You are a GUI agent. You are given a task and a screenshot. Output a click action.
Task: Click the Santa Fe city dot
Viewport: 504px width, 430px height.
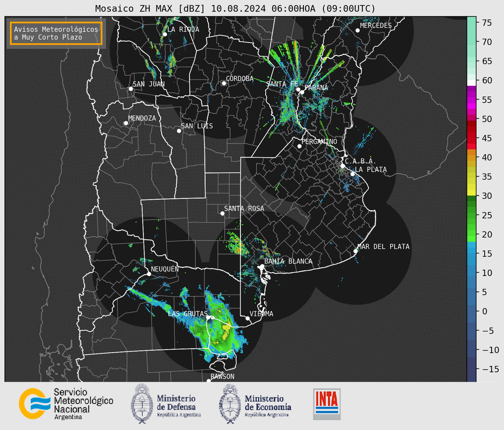tap(298, 89)
